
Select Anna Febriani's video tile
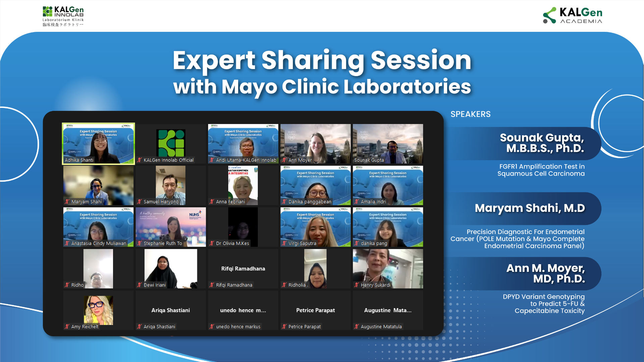(243, 185)
